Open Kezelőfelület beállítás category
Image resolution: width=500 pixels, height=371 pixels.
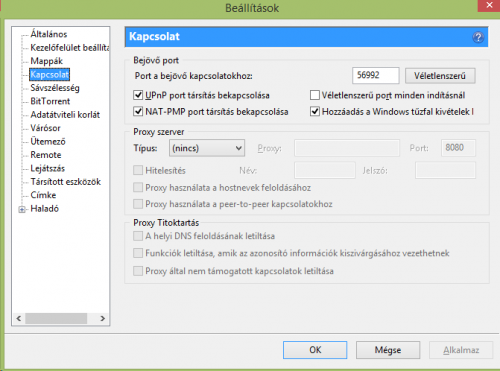(70, 48)
